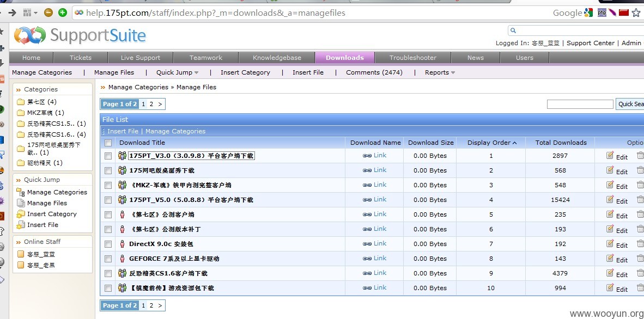Click php extension icon in browser bar
Image resolution: width=644 pixels, height=319 pixels.
coord(602,13)
